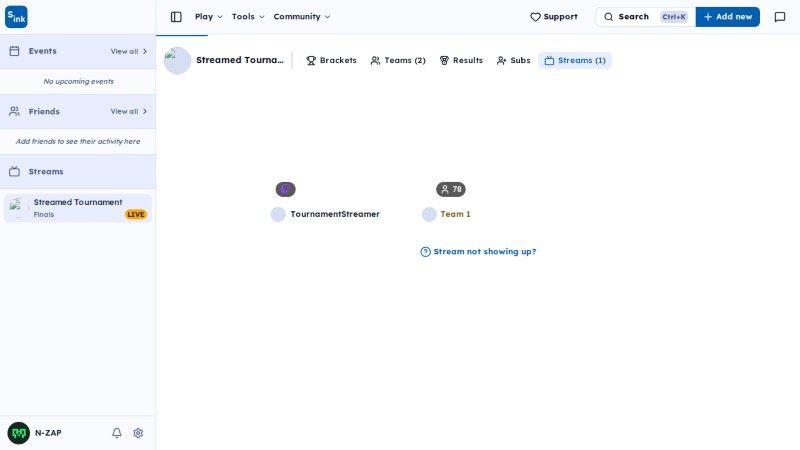Toggle the sidebar panel icon
The height and width of the screenshot is (450, 800).
point(176,17)
